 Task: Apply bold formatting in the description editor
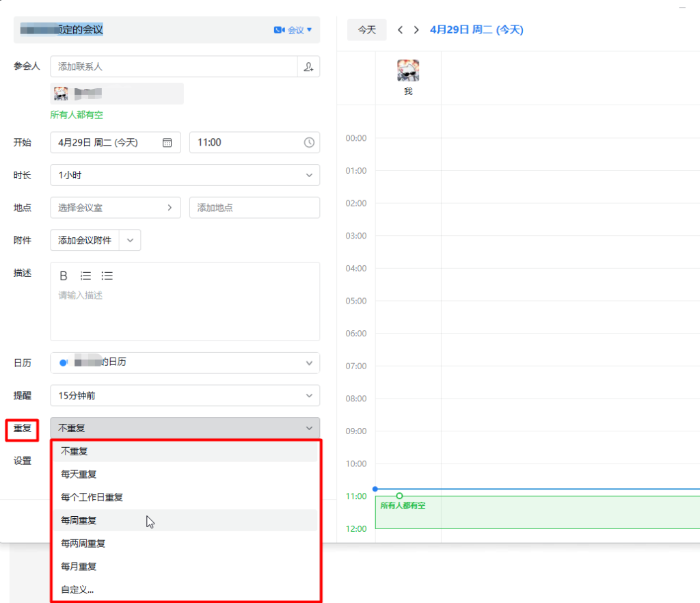tap(63, 276)
